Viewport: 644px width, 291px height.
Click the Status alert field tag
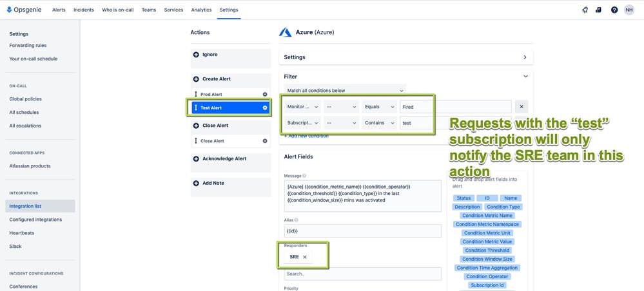(x=463, y=198)
